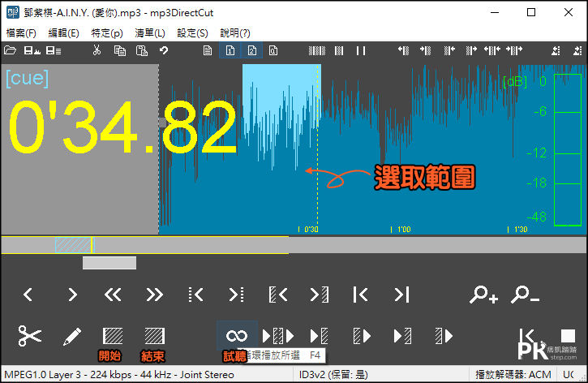
Task: Jump back with double left chevron
Action: (113, 295)
